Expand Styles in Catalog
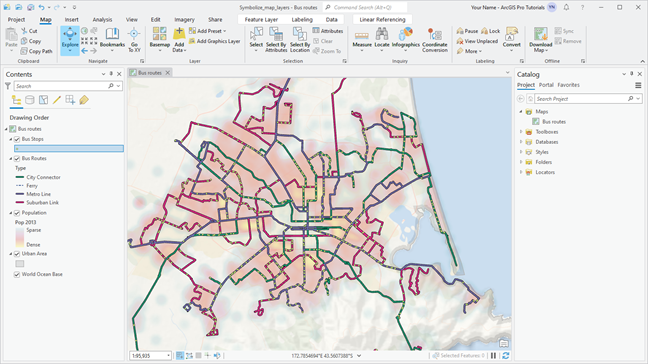The height and width of the screenshot is (364, 648). pos(521,152)
